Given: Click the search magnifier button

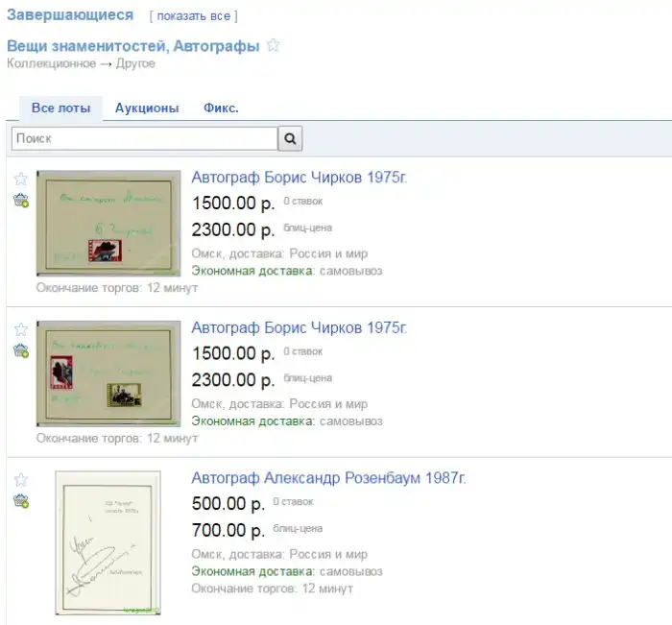Looking at the screenshot, I should (290, 138).
